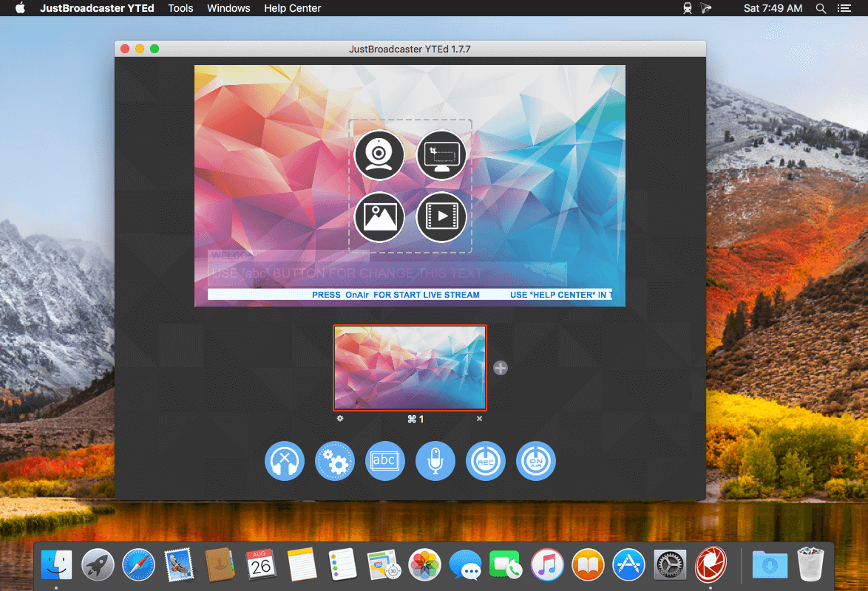Click the scrolling ticker text bar
This screenshot has height=591, width=868.
coord(410,295)
